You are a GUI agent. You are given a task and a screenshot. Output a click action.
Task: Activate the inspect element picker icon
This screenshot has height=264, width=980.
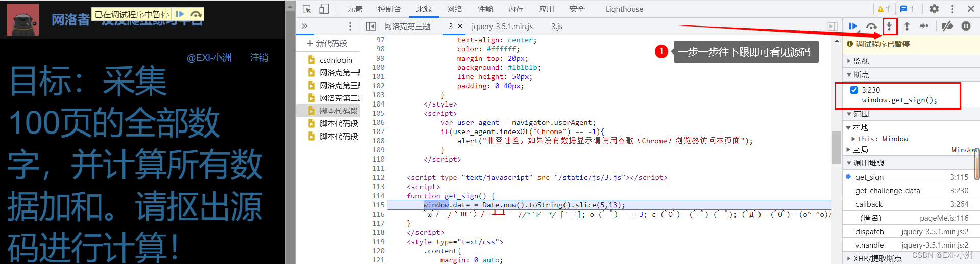pyautogui.click(x=307, y=9)
